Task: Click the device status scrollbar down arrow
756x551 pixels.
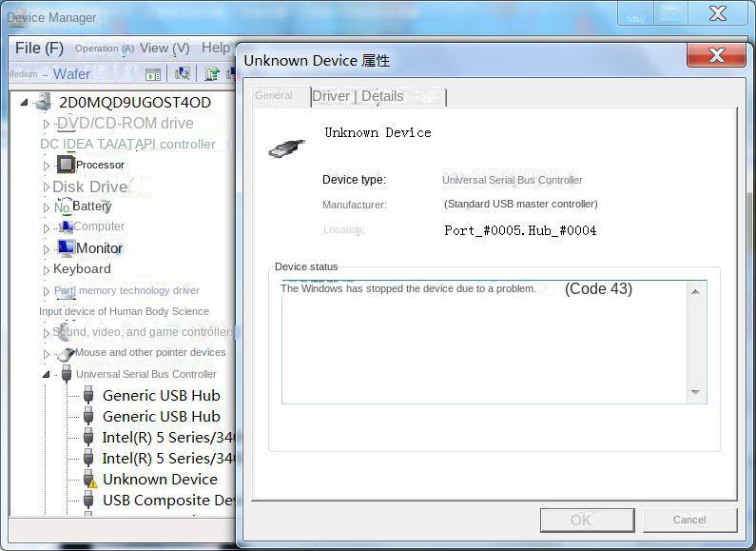Action: [x=695, y=392]
